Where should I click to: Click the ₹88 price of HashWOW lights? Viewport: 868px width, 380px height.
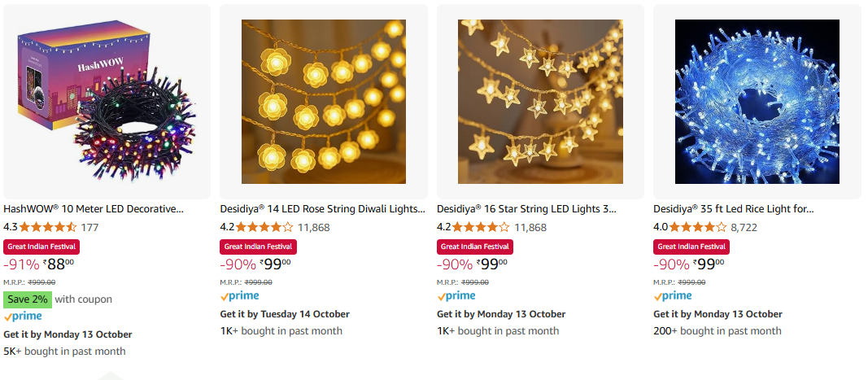tap(59, 264)
